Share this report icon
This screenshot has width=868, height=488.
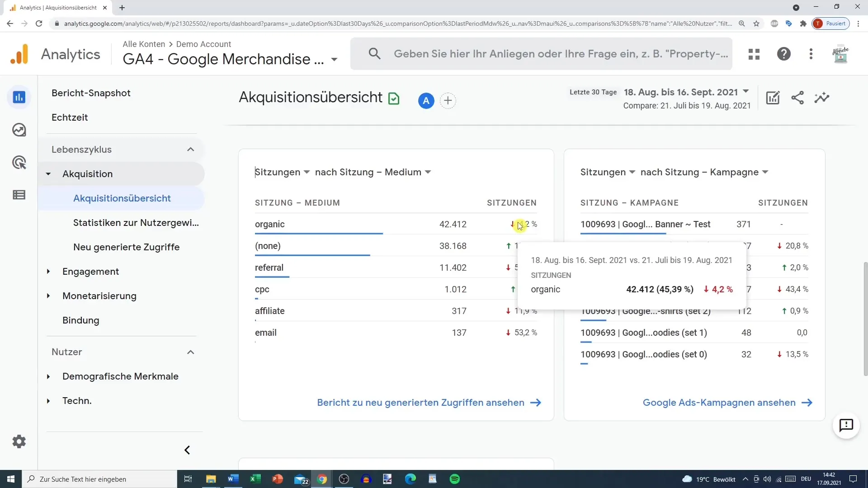797,98
